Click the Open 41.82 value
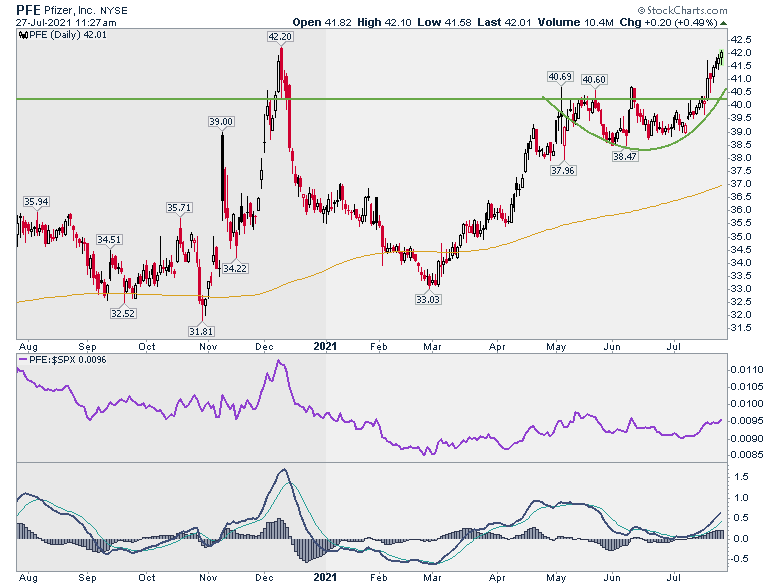The image size is (780, 586). click(x=322, y=22)
